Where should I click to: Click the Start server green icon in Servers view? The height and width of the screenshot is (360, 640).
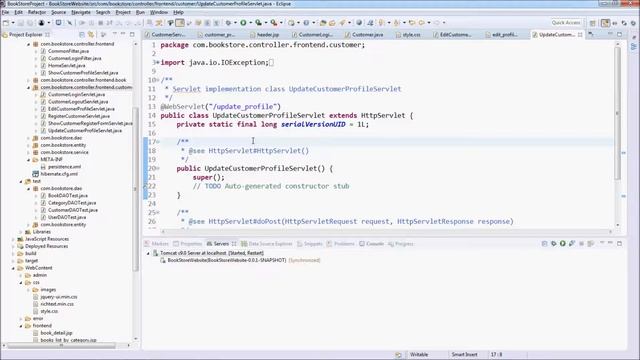tap(562, 244)
